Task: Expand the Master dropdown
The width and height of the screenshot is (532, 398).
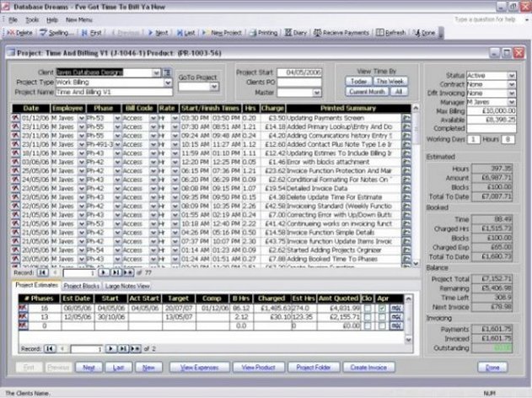Action: point(316,92)
